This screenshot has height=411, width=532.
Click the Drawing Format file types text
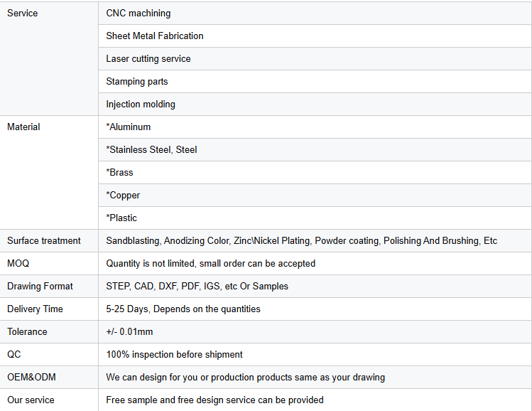pos(197,287)
